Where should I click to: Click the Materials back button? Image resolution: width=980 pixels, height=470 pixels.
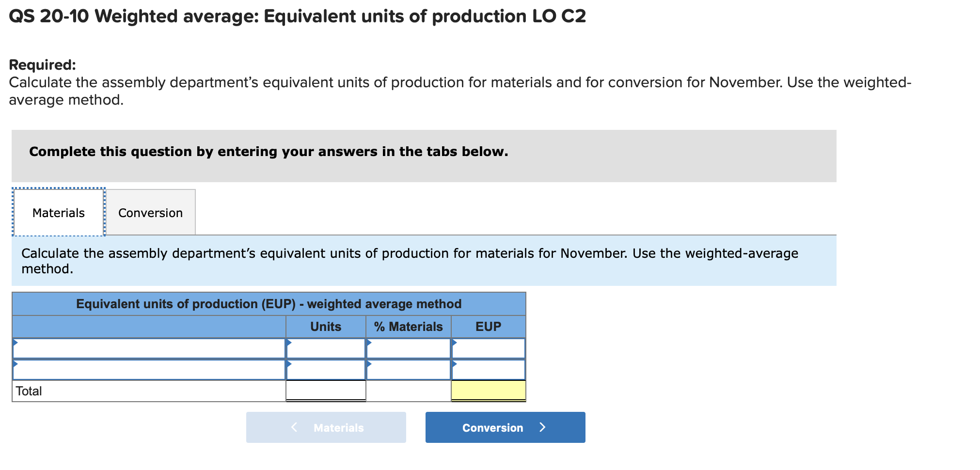326,427
